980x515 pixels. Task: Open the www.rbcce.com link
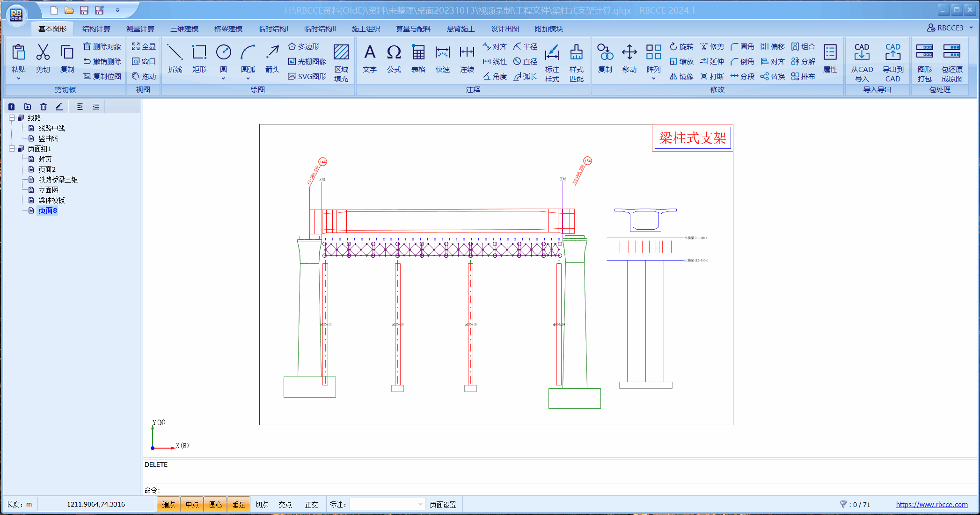931,505
